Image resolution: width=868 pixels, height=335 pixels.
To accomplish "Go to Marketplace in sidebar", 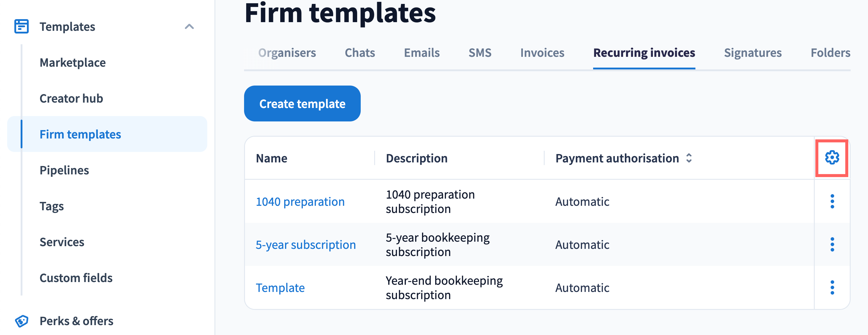I will click(x=72, y=62).
